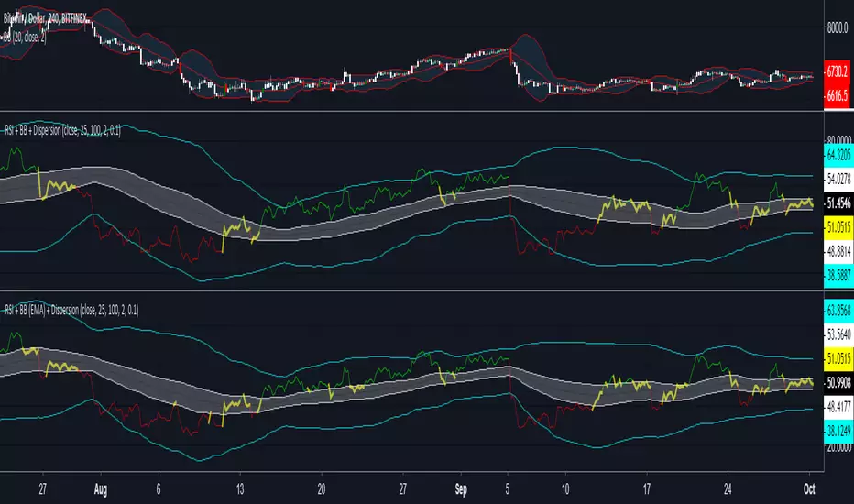Click the red 6616.5 lower band label
This screenshot has height=504, width=854.
click(x=835, y=93)
